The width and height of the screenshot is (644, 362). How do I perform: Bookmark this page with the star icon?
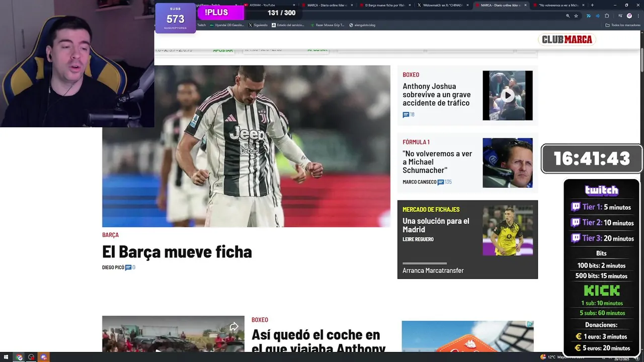[x=576, y=16]
